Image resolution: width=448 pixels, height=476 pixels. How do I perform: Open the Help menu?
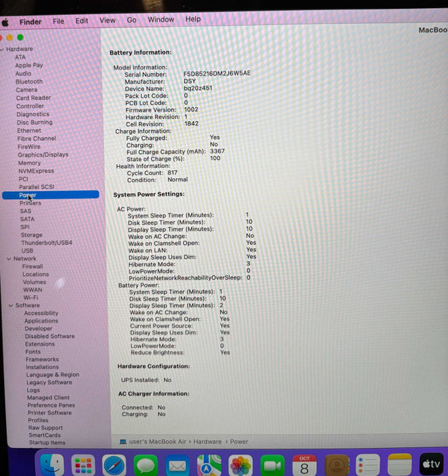click(x=193, y=19)
